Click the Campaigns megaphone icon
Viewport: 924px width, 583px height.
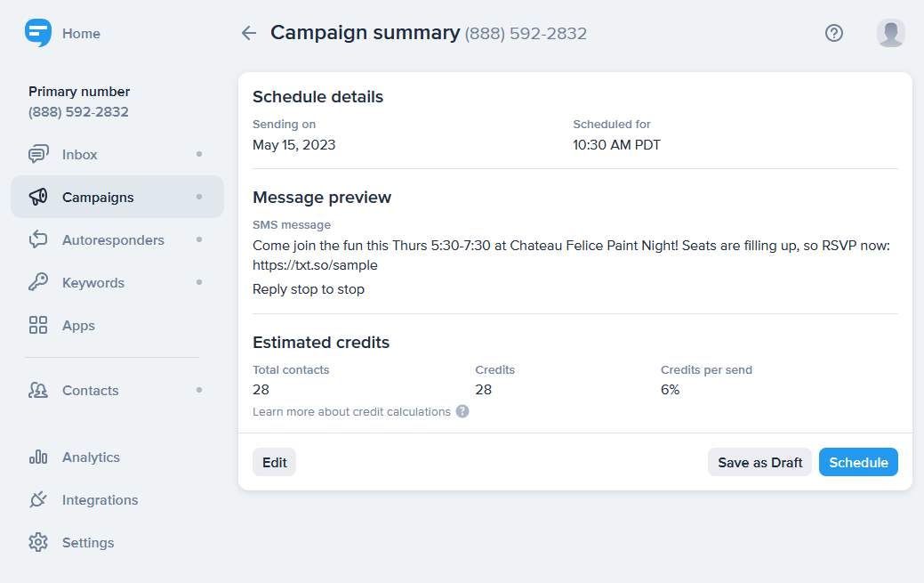click(38, 197)
